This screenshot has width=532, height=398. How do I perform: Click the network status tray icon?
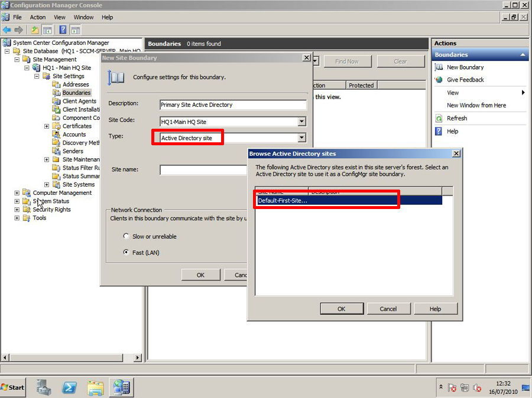pos(465,387)
